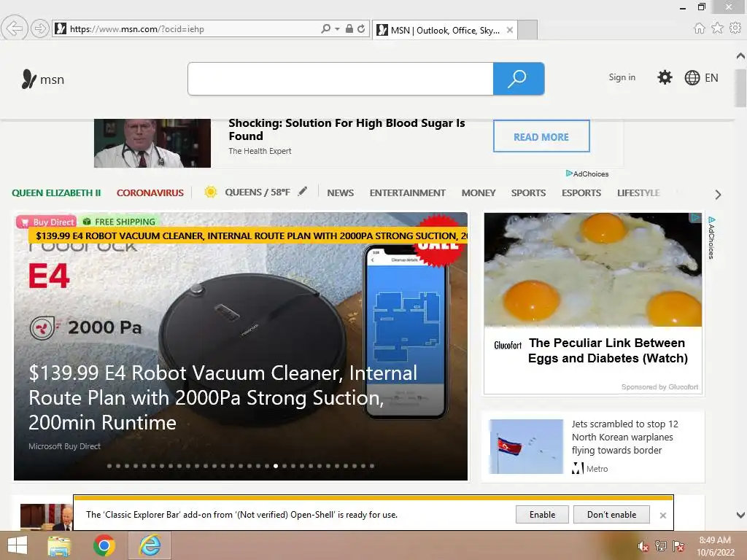Focus the MSN web search box

[341, 79]
